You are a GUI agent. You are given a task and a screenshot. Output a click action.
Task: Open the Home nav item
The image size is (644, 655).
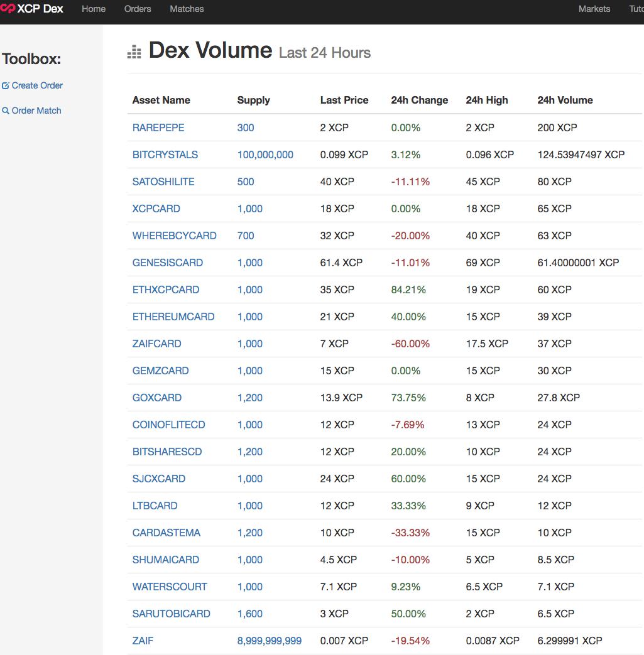click(94, 9)
